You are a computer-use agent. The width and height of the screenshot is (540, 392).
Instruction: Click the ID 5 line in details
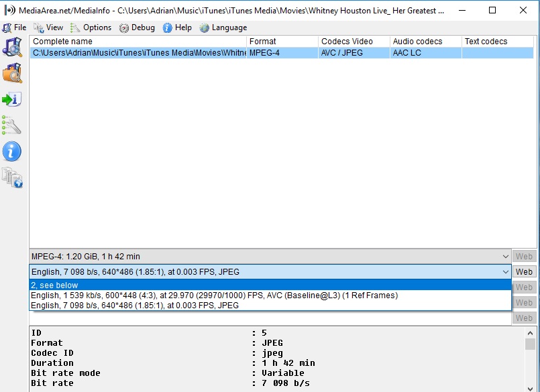[x=149, y=333]
